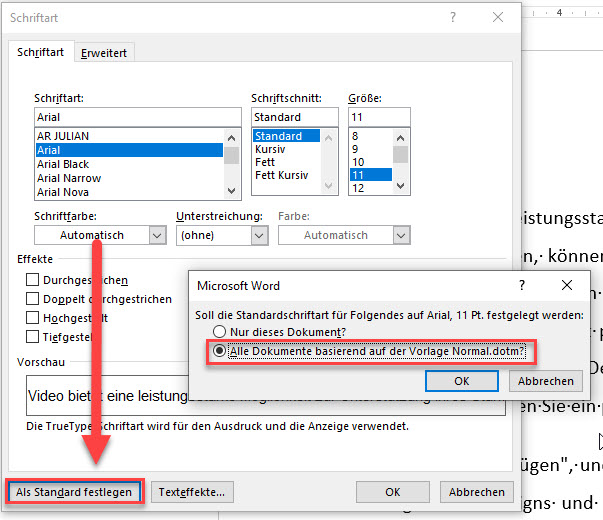The image size is (603, 520).
Task: Open help in the Microsoft Word message box
Action: pyautogui.click(x=522, y=285)
